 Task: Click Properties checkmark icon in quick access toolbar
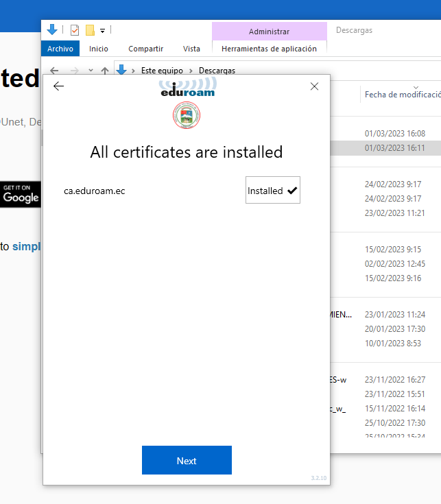pyautogui.click(x=75, y=30)
